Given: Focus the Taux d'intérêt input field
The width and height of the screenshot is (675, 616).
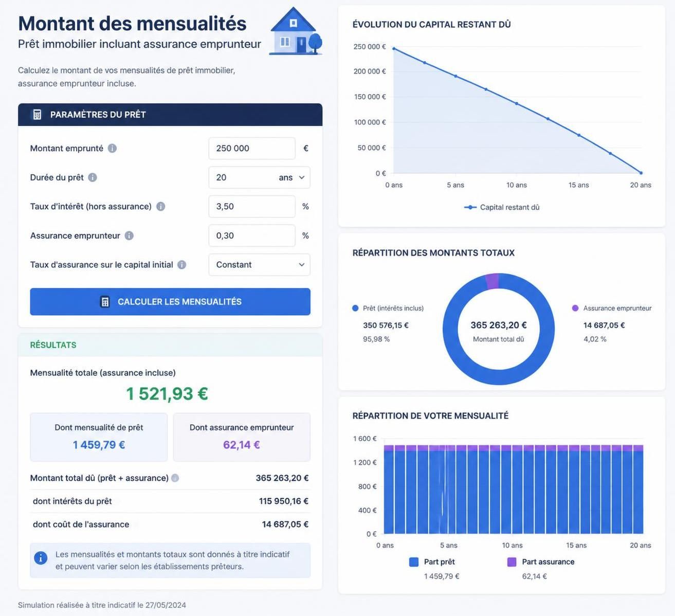Looking at the screenshot, I should [x=252, y=206].
